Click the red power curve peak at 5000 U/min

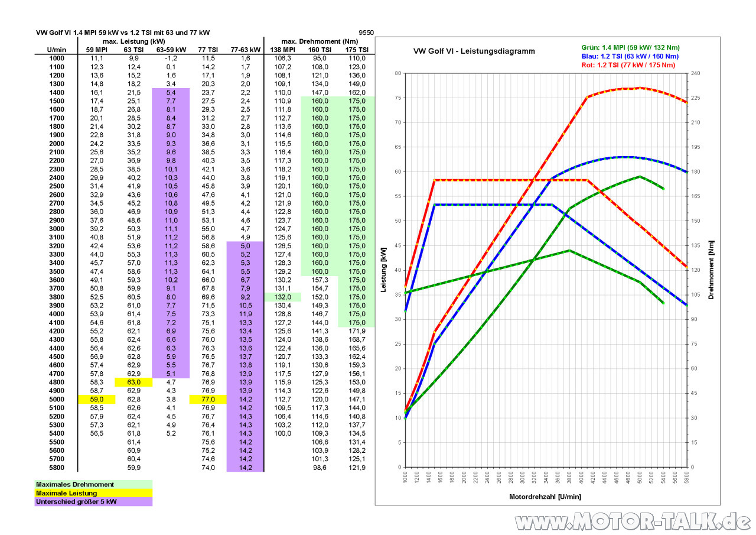pos(640,87)
